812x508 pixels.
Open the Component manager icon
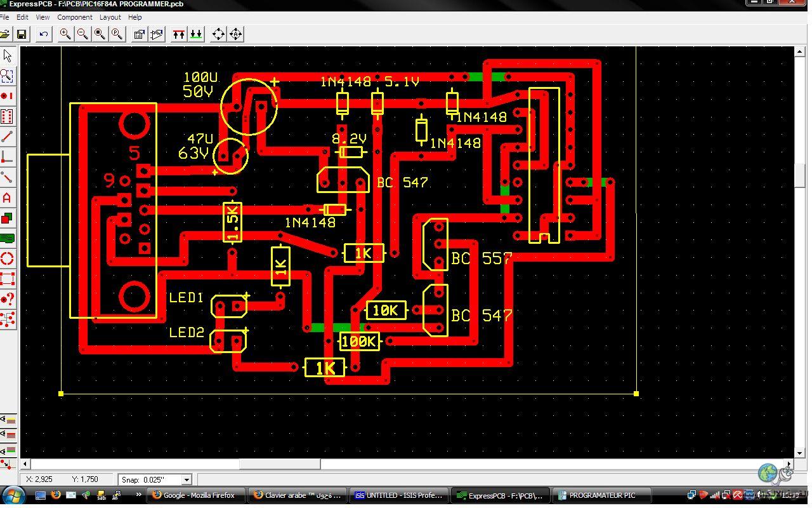click(x=157, y=34)
